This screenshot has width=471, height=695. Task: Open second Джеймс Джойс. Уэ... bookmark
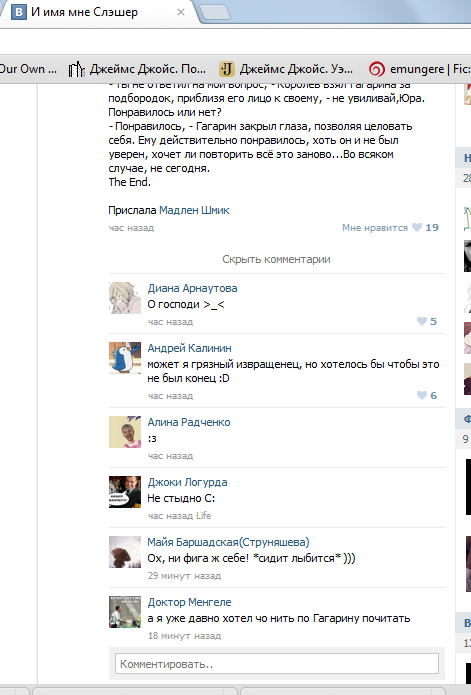point(287,69)
